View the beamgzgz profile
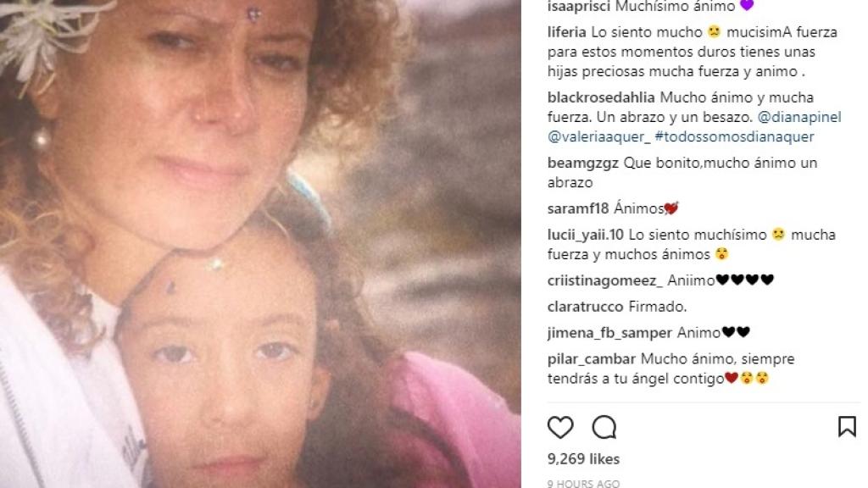Image resolution: width=868 pixels, height=488 pixels. [x=582, y=163]
